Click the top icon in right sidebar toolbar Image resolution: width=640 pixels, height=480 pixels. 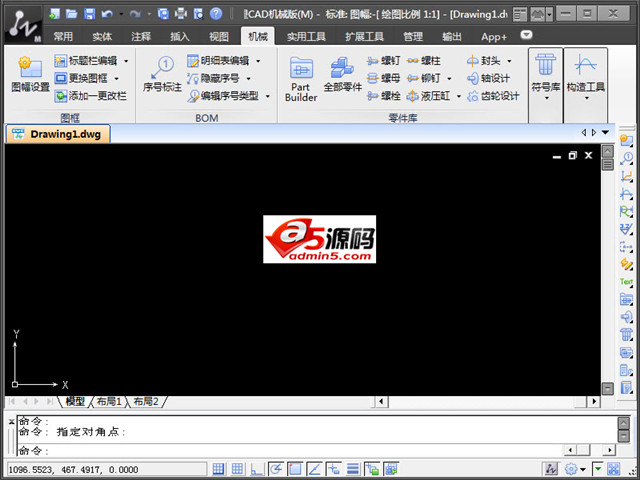tap(626, 140)
